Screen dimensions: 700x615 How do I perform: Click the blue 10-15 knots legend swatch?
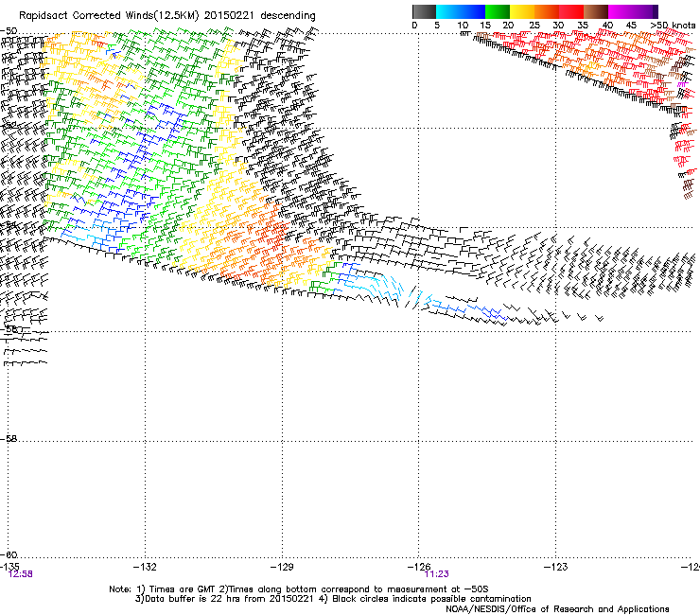pyautogui.click(x=473, y=11)
